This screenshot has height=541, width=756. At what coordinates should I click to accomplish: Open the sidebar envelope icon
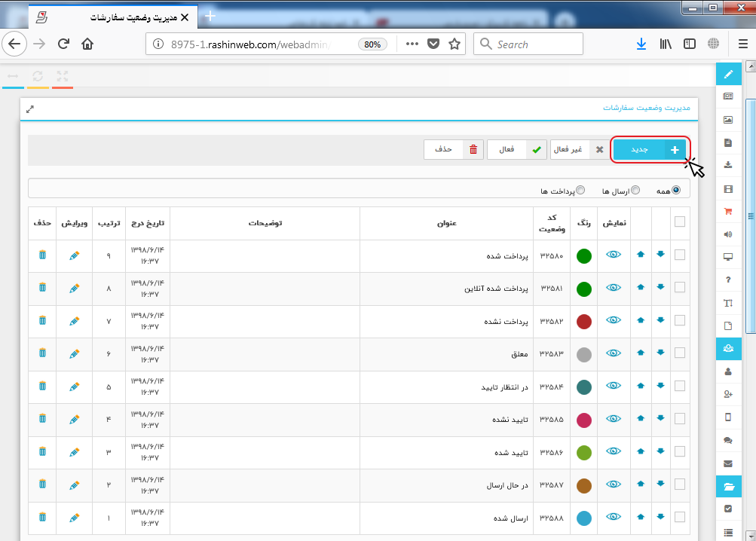729,464
